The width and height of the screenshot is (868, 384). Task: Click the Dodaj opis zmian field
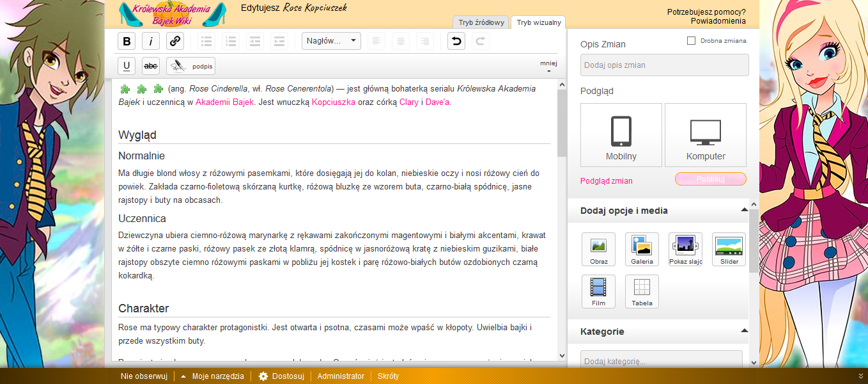pyautogui.click(x=665, y=65)
